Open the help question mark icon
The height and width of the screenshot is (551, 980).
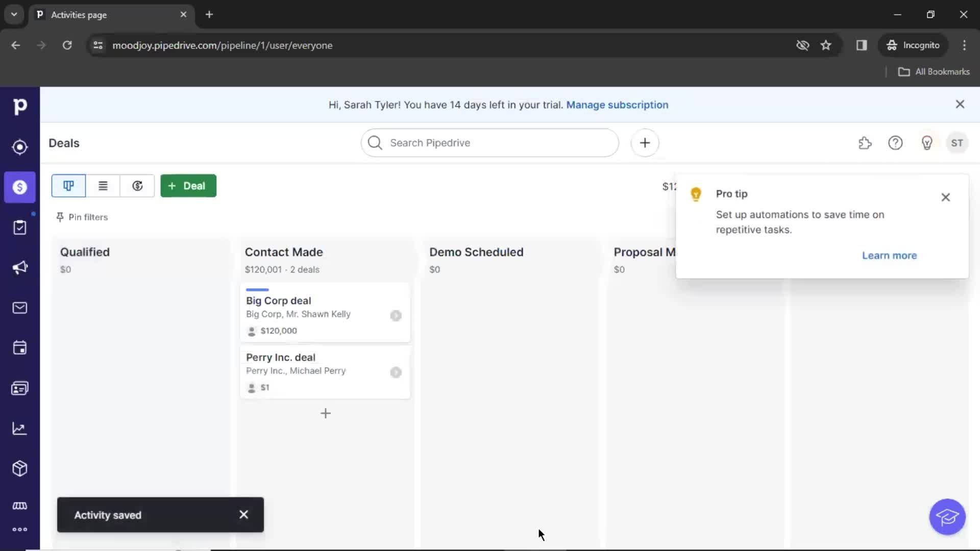pyautogui.click(x=895, y=143)
